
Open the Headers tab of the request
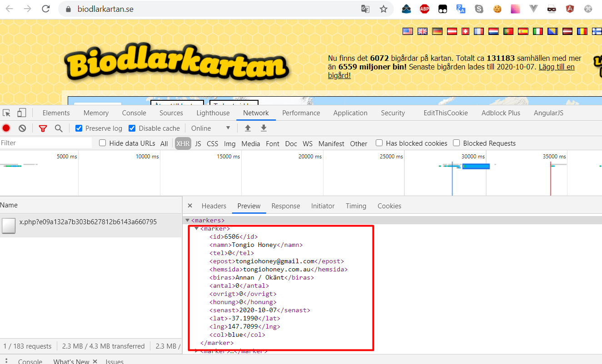point(214,206)
